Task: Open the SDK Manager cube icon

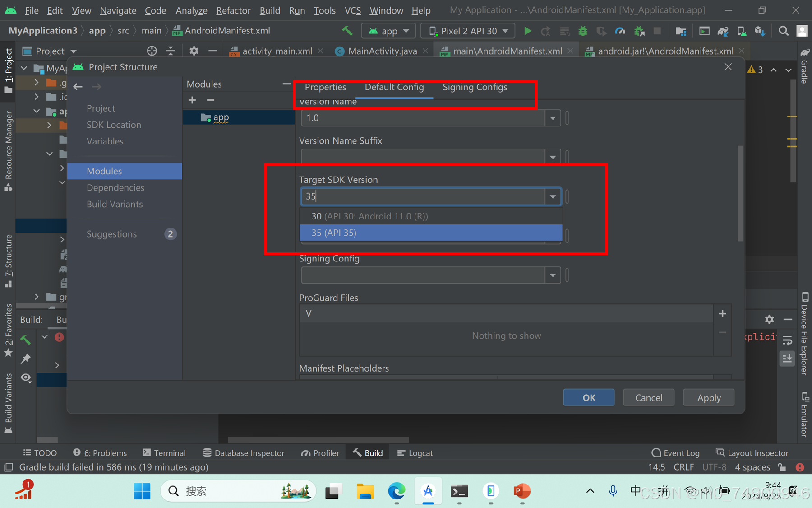Action: 760,31
